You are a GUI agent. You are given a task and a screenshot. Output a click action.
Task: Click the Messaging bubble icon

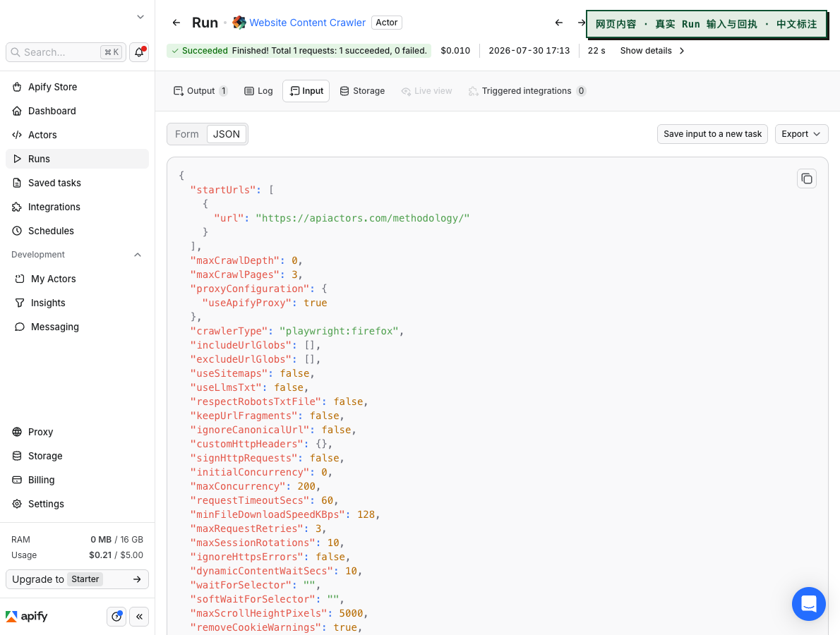pyautogui.click(x=20, y=327)
